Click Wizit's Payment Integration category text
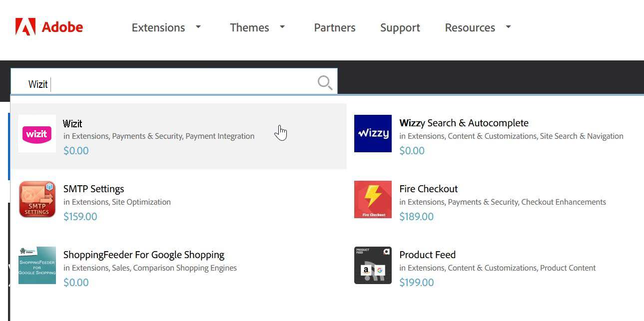Viewport: 644px width, 321px height. tap(220, 136)
